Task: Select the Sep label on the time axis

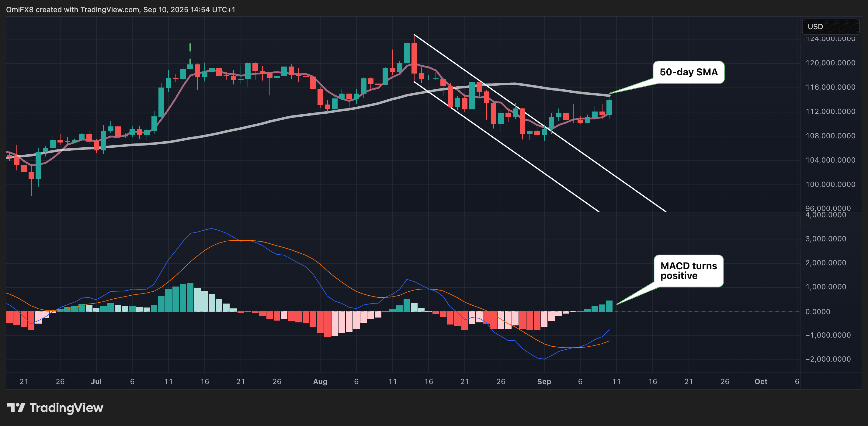Action: pyautogui.click(x=544, y=382)
